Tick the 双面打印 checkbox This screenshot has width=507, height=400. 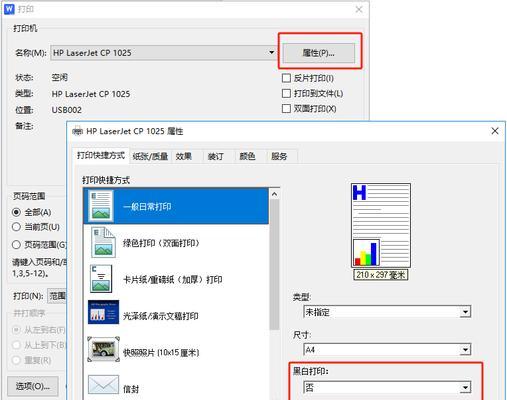coord(286,109)
